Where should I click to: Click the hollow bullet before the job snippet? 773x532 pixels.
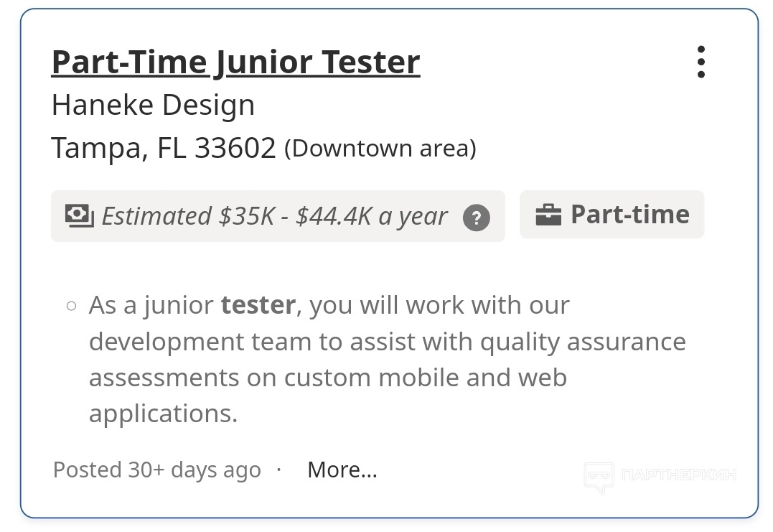click(71, 306)
